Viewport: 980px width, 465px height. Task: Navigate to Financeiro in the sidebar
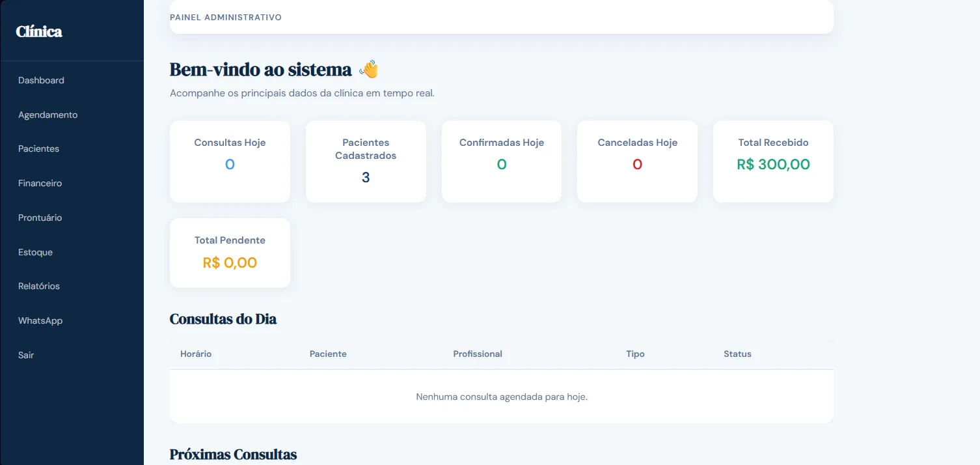coord(40,183)
